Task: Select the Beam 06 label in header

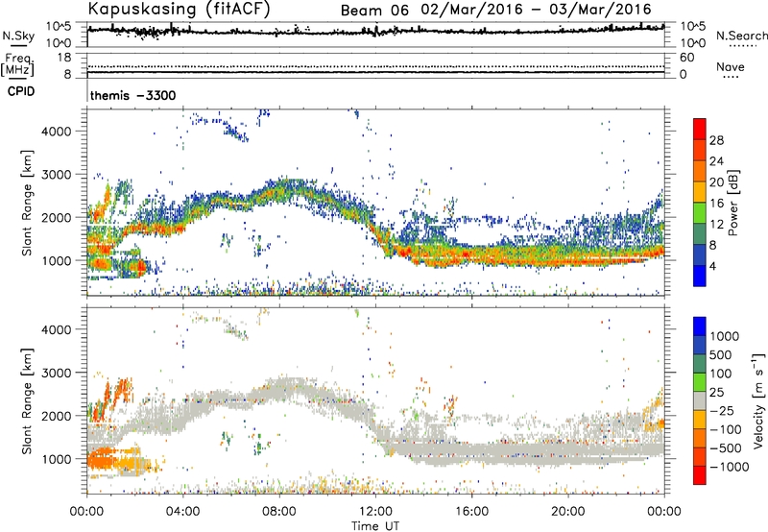Action: (374, 11)
